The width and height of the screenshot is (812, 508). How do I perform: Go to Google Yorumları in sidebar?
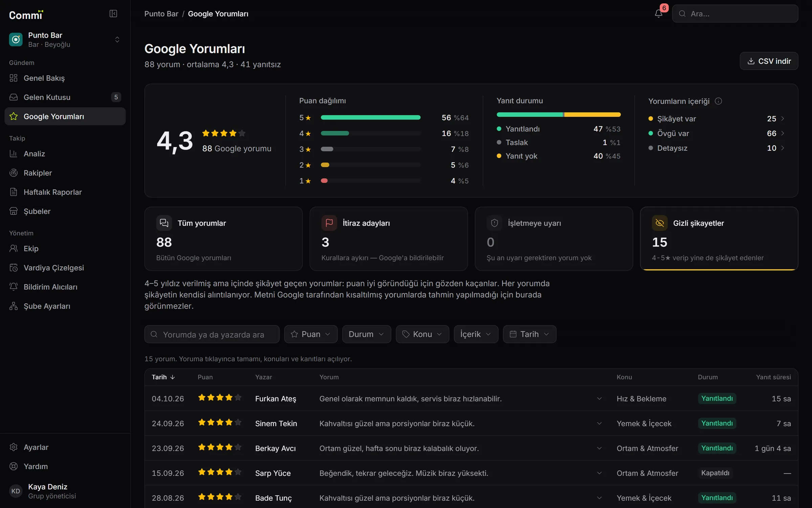tap(65, 117)
